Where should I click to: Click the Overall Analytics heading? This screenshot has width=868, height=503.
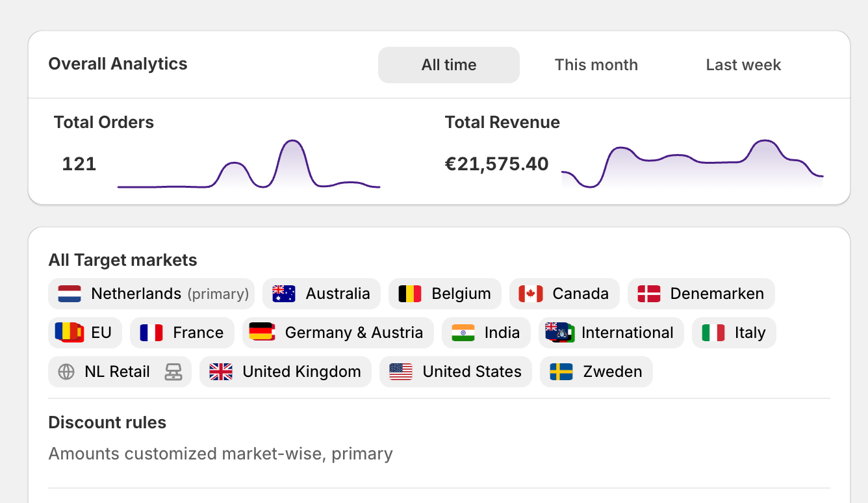point(118,64)
